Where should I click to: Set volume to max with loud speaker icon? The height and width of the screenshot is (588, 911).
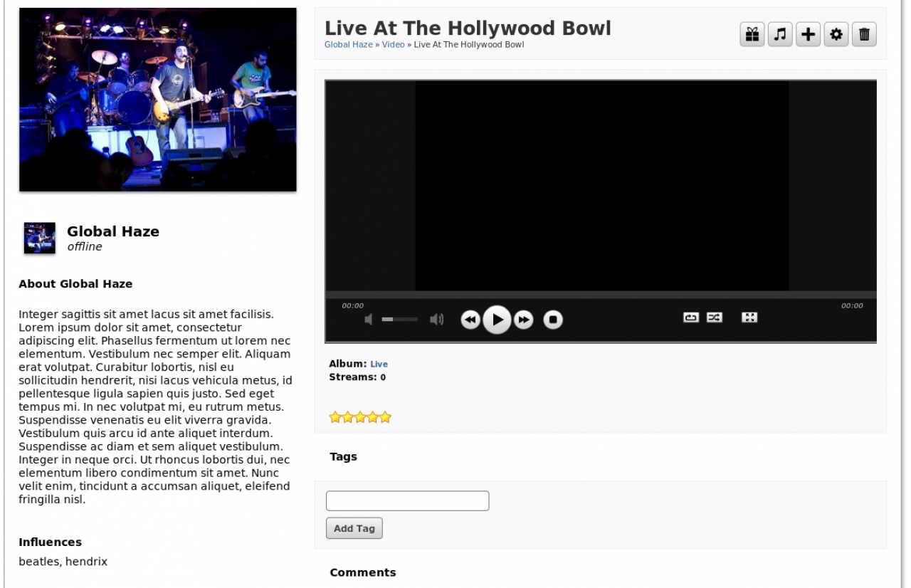pyautogui.click(x=436, y=320)
